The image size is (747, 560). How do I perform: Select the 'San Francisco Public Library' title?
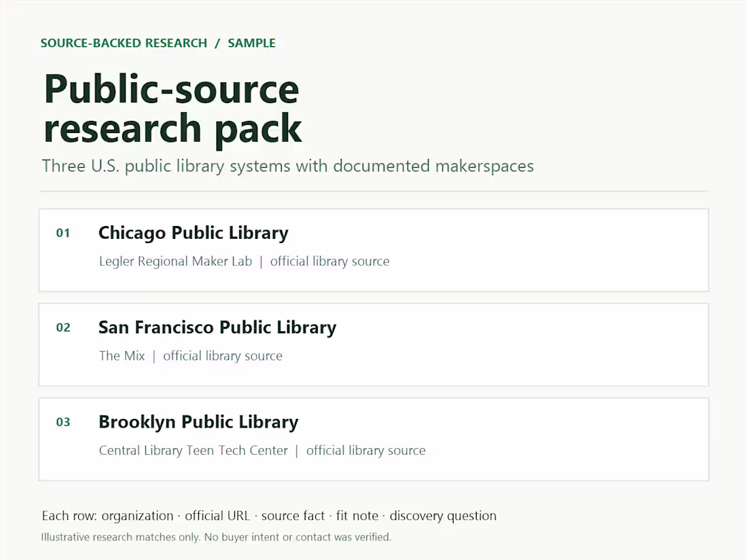click(x=217, y=328)
